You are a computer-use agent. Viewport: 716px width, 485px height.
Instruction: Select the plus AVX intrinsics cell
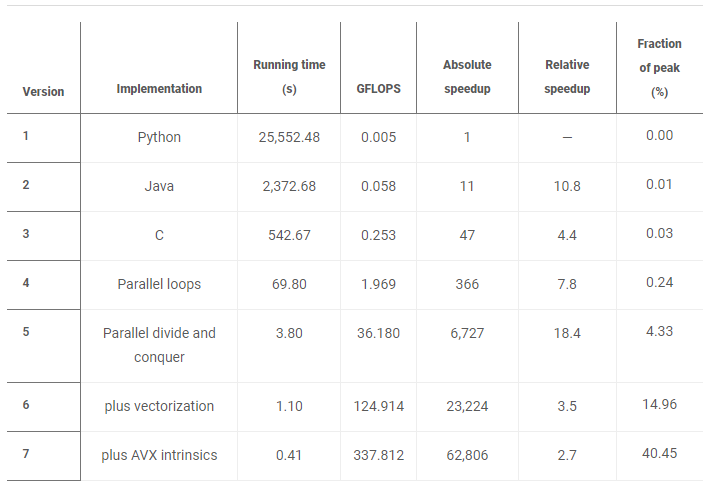coord(159,455)
